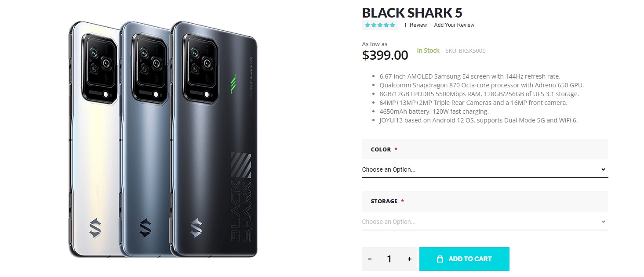This screenshot has height=277, width=644.
Task: Click the Storage dropdown chevron arrow
Action: coord(604,221)
